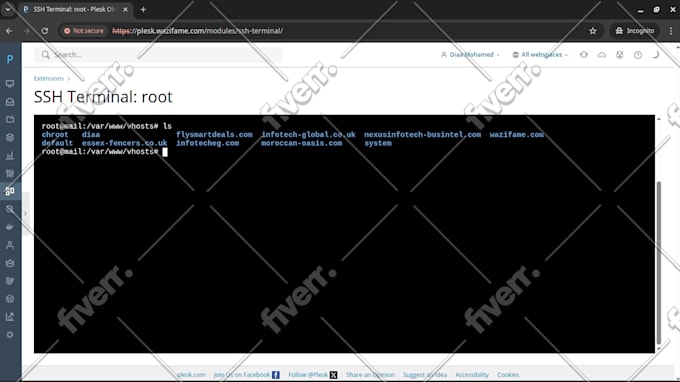The width and height of the screenshot is (680, 382).
Task: Open the sliders settings icon in sidebar
Action: (10, 173)
